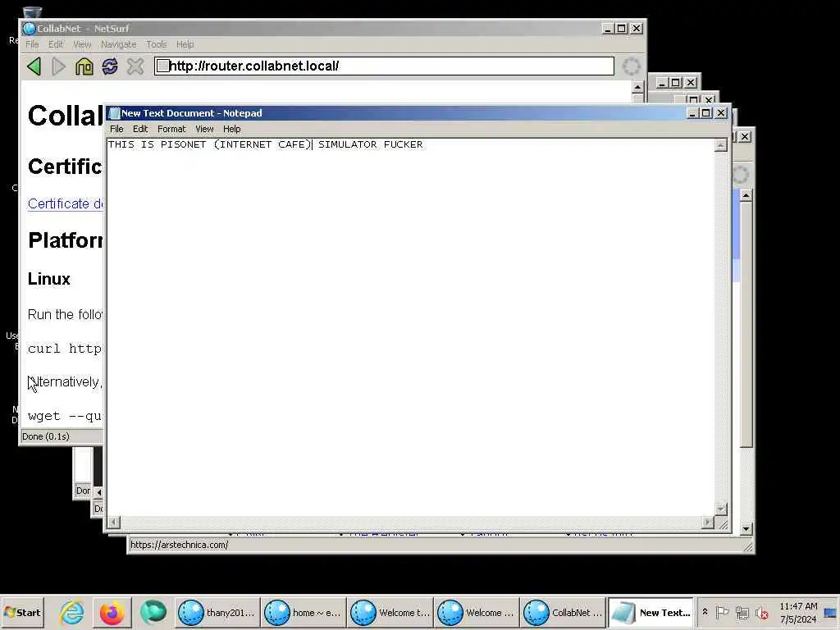Open NetSurf's Navigate menu
Viewport: 840px width, 630px height.
click(x=118, y=44)
